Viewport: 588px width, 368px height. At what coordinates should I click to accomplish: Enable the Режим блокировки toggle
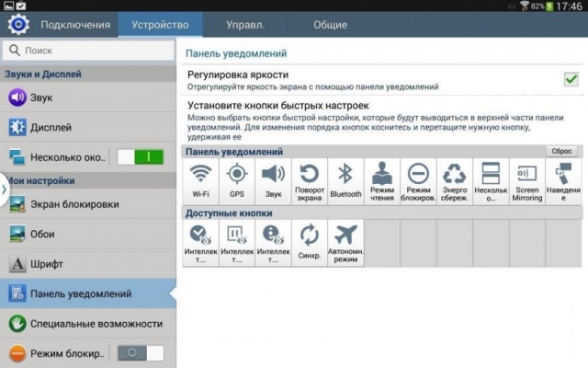[136, 353]
